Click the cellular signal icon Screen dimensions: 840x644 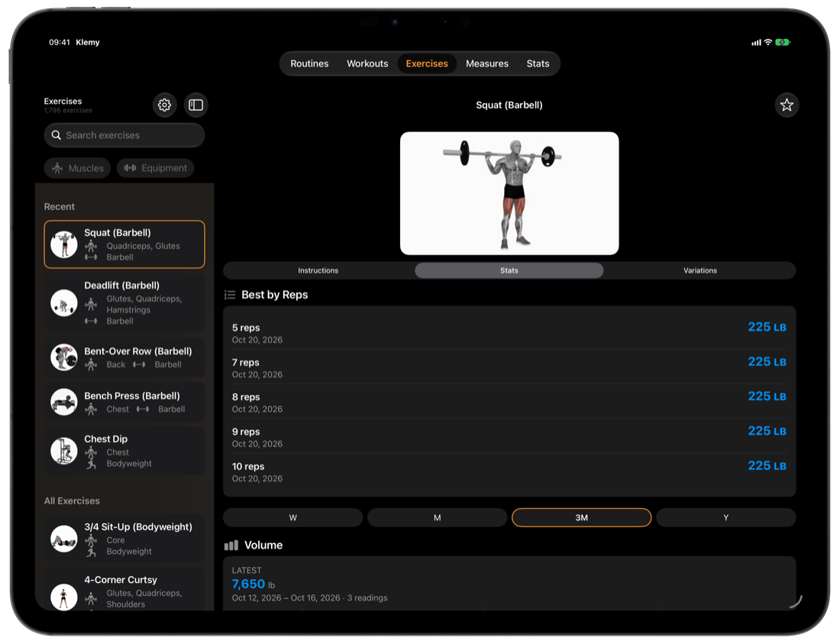(x=756, y=42)
